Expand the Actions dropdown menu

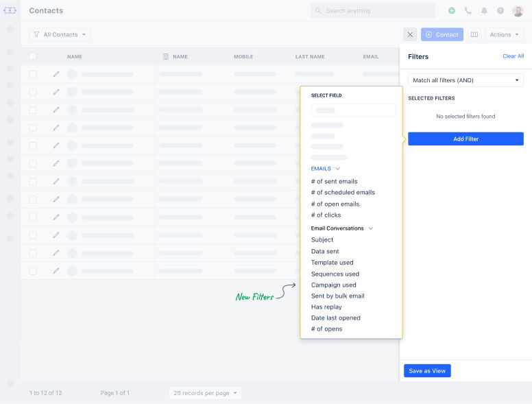pos(504,34)
